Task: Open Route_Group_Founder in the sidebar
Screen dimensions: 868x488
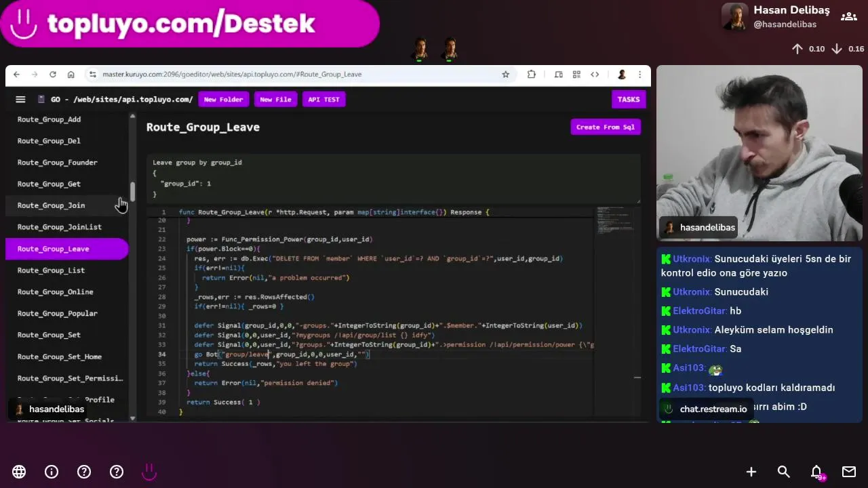Action: tap(66, 163)
